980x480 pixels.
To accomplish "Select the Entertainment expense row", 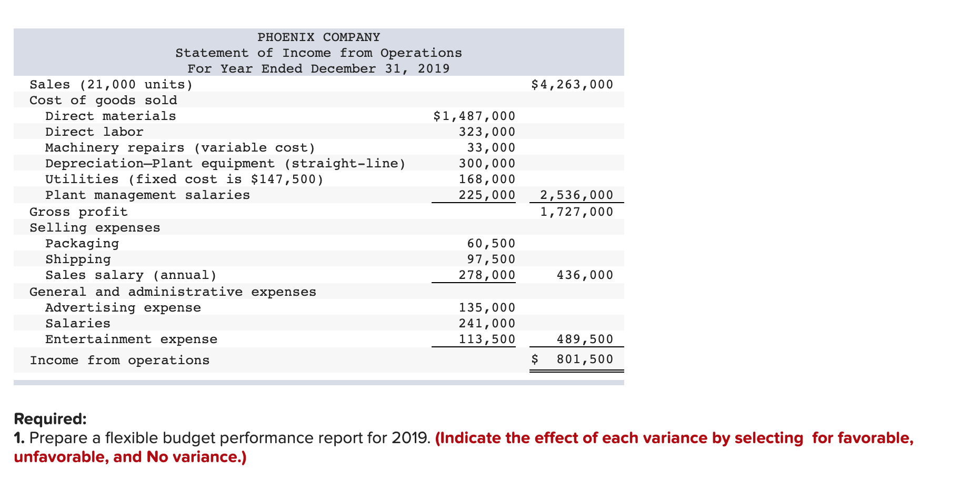I will [132, 339].
